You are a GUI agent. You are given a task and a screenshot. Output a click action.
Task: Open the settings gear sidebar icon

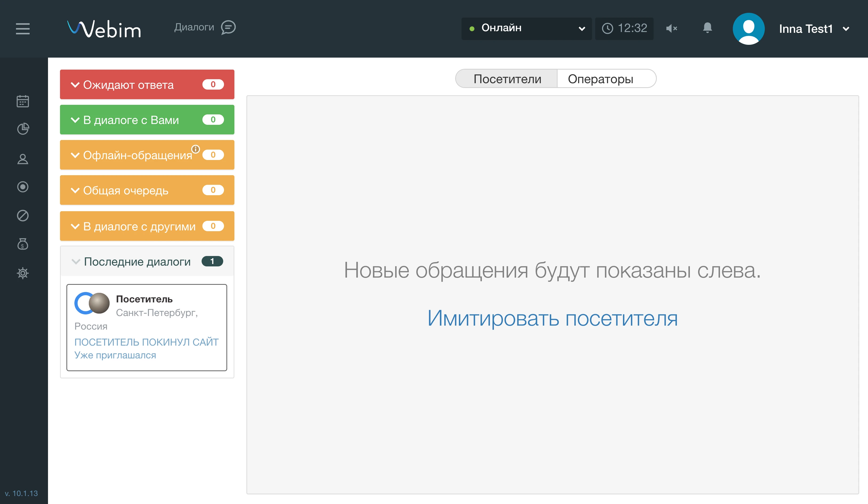23,273
